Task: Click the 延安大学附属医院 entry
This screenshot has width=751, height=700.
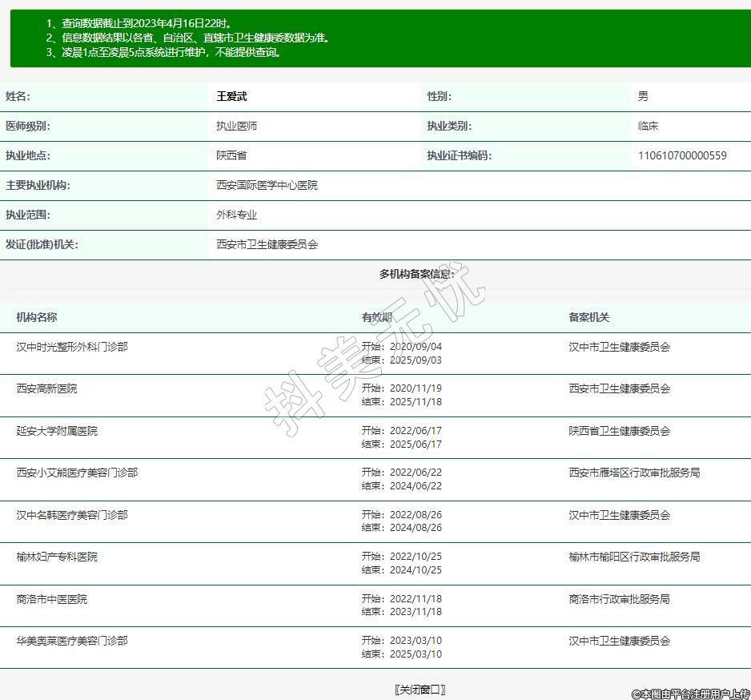Action: 57,431
